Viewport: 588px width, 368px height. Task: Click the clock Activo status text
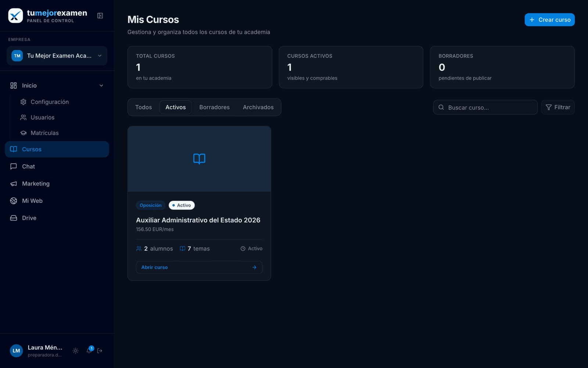tap(251, 249)
